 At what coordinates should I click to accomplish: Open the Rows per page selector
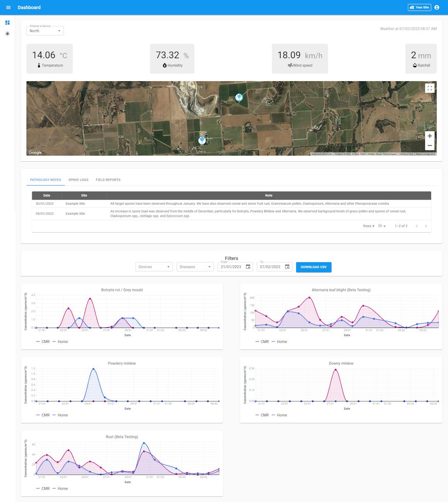tap(381, 226)
